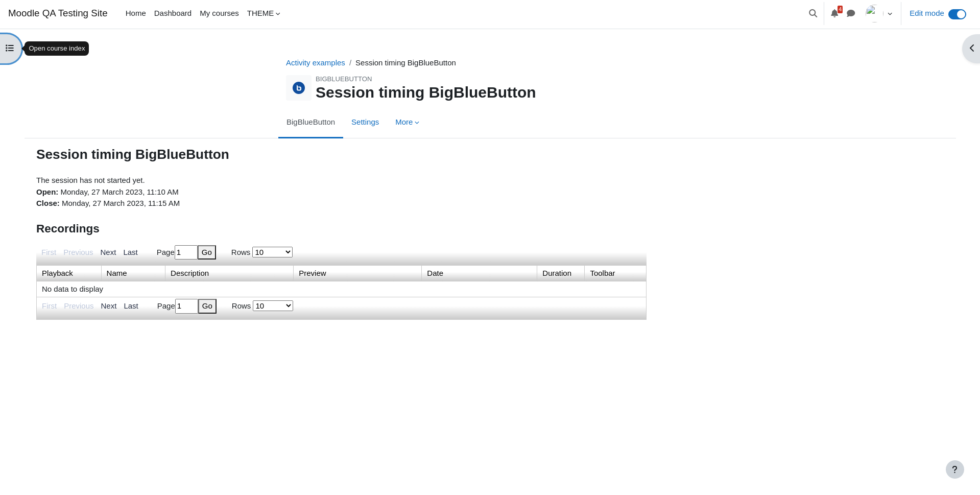Click 'The session has not started yet.' text
Screen dimensions: 980x495
pos(90,180)
